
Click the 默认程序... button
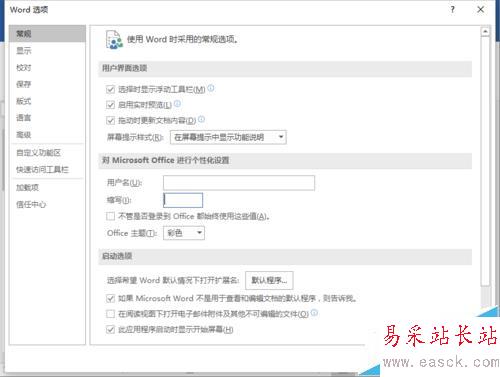pyautogui.click(x=269, y=280)
